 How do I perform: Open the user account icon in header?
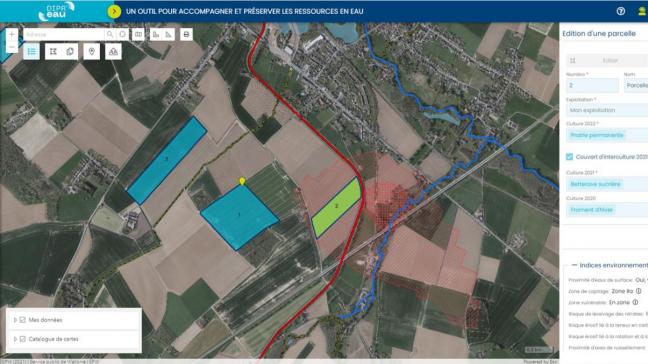(x=642, y=11)
